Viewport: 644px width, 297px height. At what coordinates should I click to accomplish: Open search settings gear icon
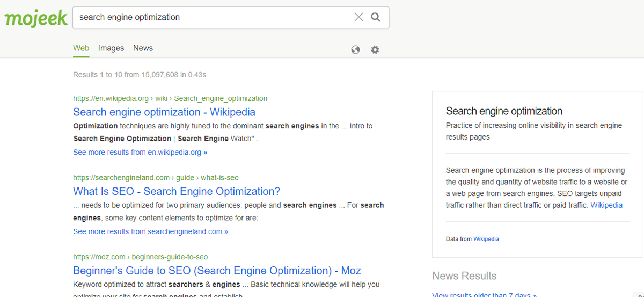[375, 49]
